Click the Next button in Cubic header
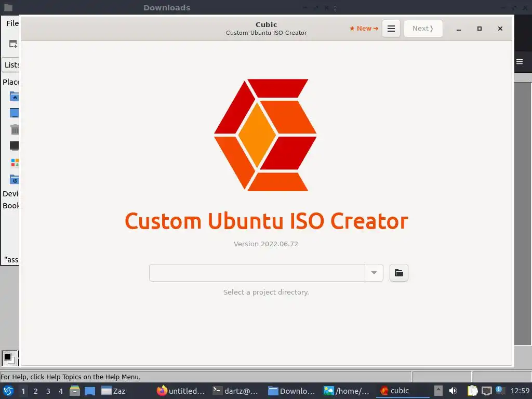The width and height of the screenshot is (532, 399). [x=423, y=29]
